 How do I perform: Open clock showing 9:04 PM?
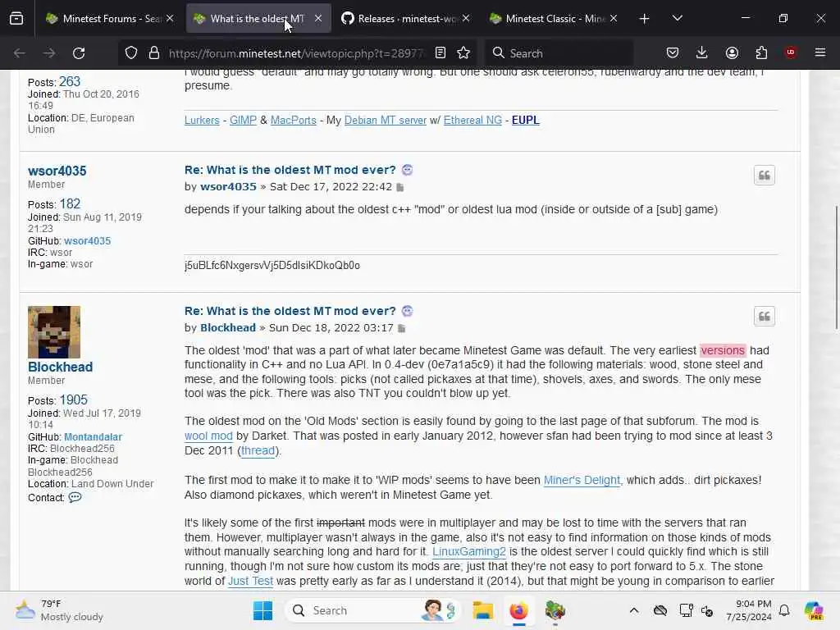[x=749, y=610]
